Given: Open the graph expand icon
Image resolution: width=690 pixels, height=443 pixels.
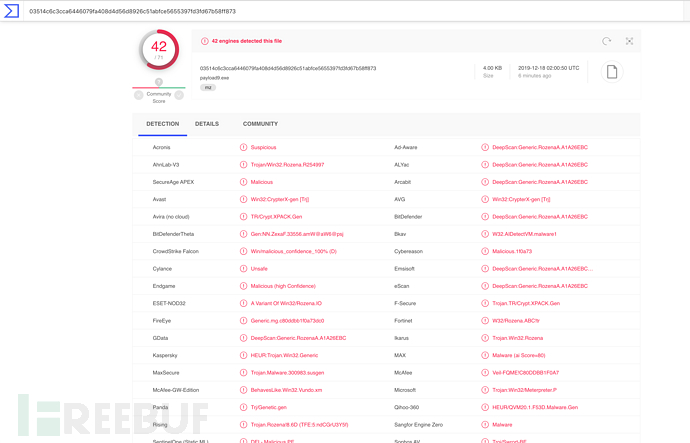Looking at the screenshot, I should tap(629, 41).
